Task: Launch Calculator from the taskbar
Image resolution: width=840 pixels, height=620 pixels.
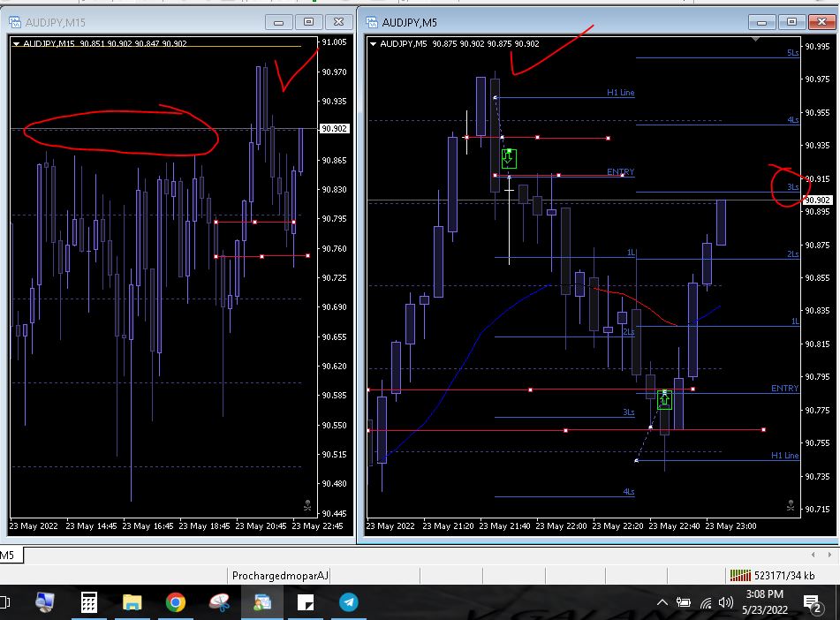Action: point(89,602)
